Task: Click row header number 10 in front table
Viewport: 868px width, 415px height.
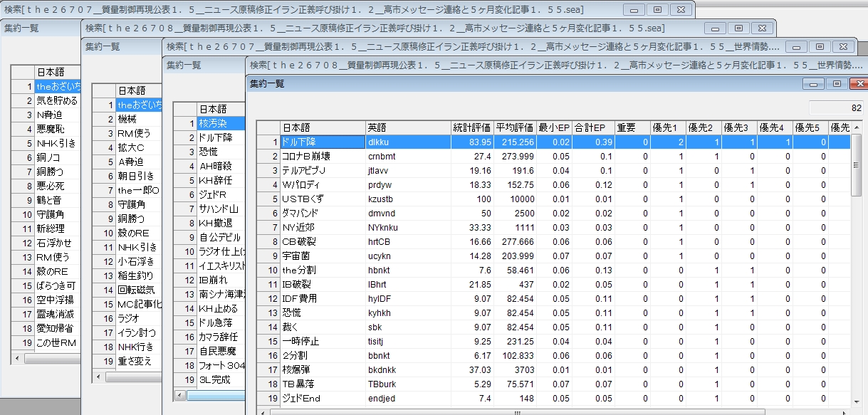Action: tap(268, 270)
